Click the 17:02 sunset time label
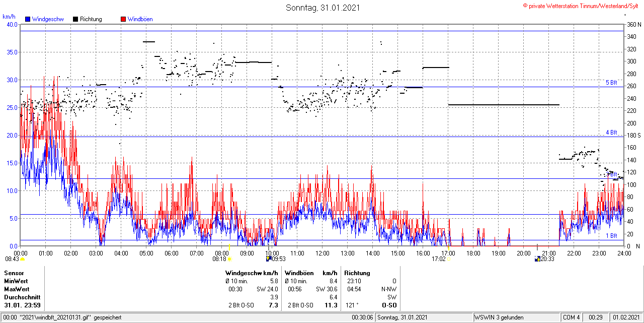The width and height of the screenshot is (644, 323). tap(439, 259)
